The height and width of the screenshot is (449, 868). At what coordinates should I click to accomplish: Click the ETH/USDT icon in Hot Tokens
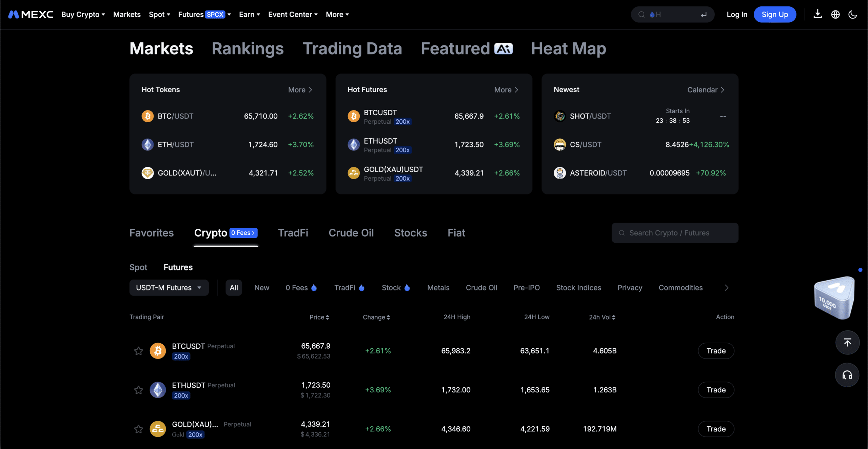147,145
